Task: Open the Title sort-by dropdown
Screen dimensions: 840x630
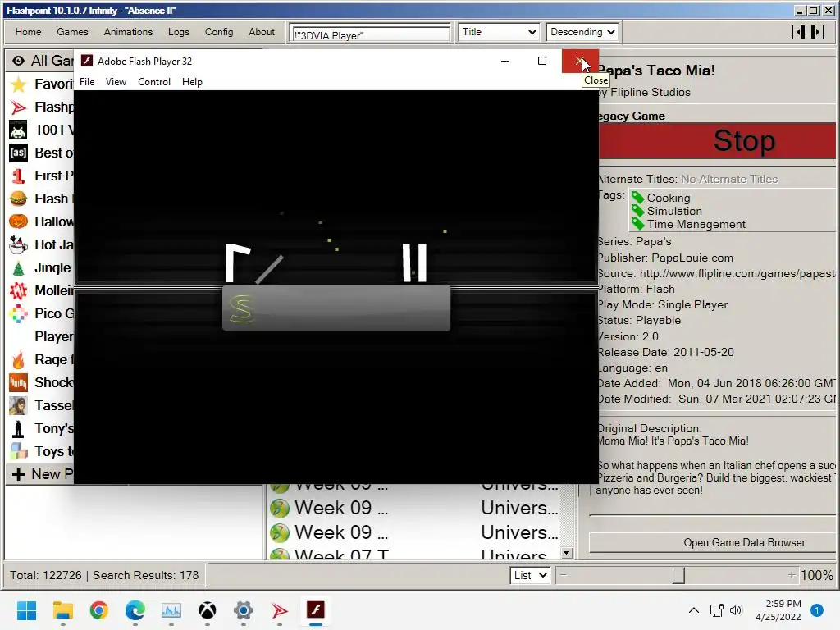Action: pos(499,32)
